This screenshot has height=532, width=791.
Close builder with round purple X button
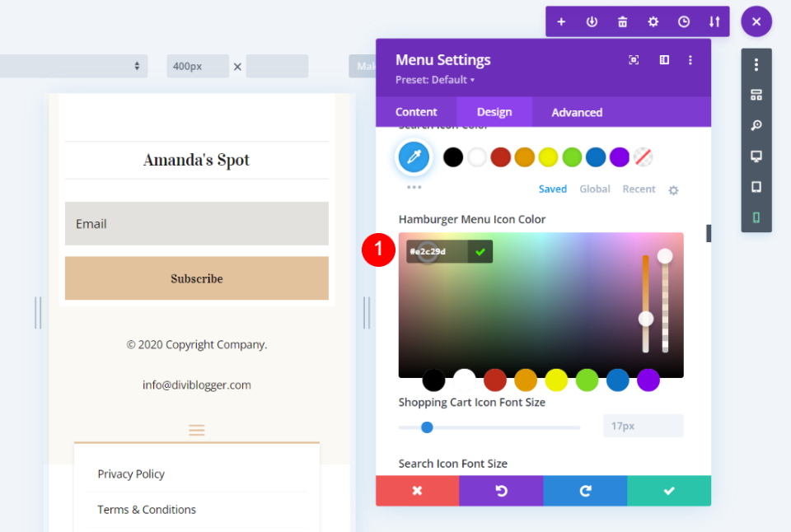click(x=756, y=21)
